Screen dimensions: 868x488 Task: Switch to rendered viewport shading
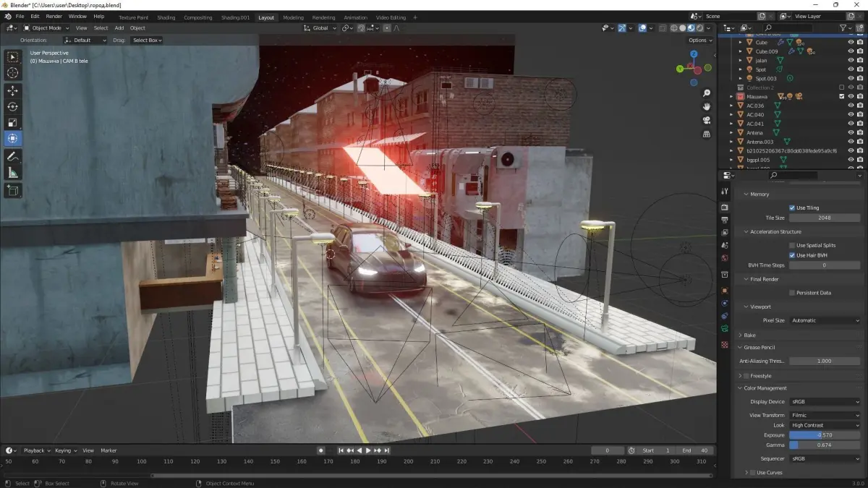[700, 28]
